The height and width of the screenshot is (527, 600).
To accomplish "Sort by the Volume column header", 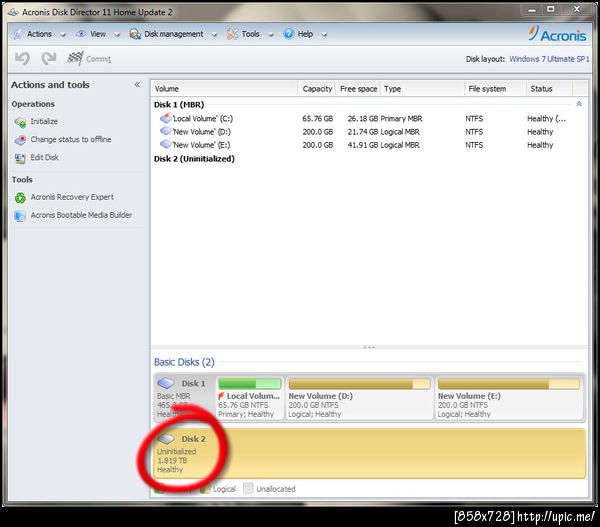I will click(225, 89).
